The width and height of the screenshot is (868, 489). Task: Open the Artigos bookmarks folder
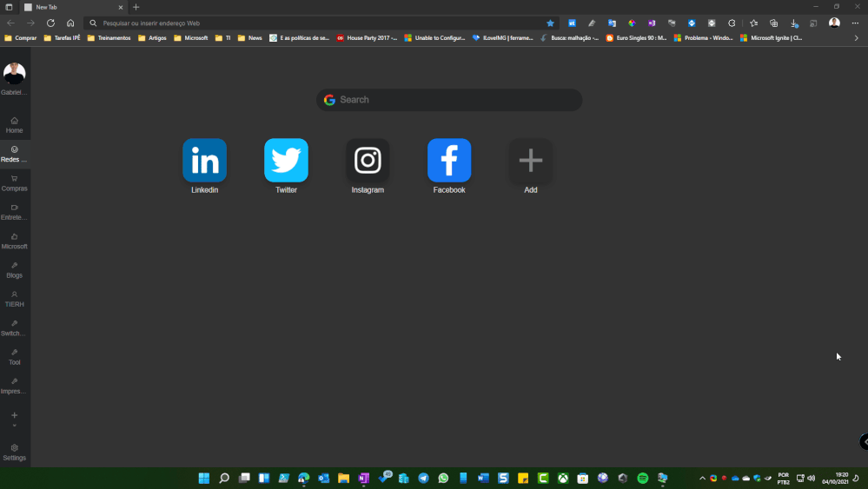(x=152, y=38)
